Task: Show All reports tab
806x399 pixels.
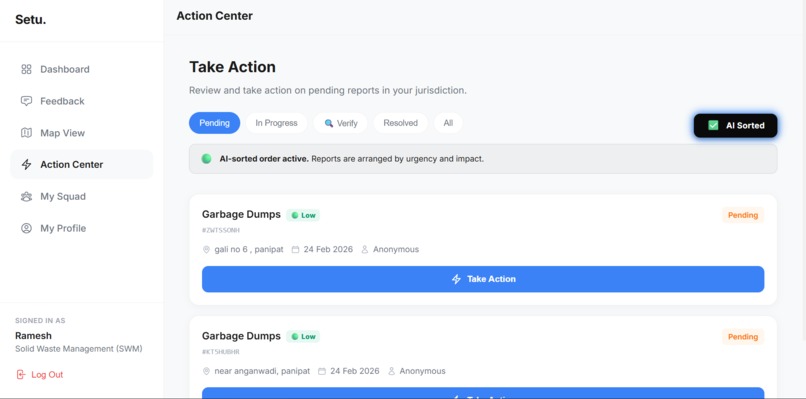Action: 448,123
